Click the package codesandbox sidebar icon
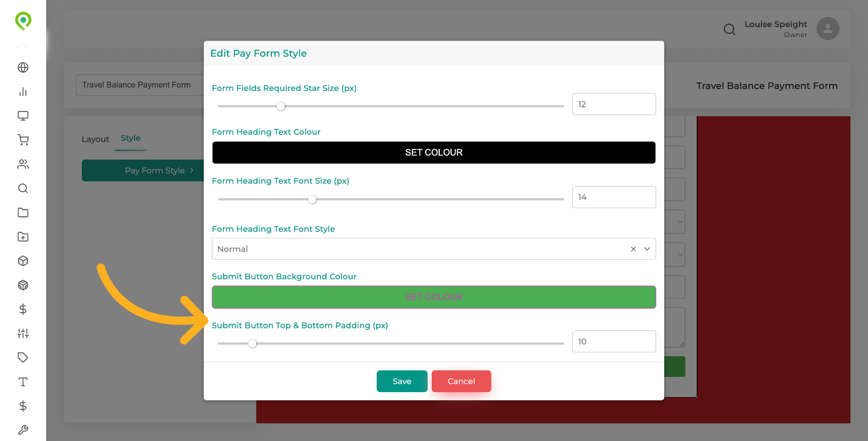The height and width of the screenshot is (441, 868). pyautogui.click(x=23, y=285)
